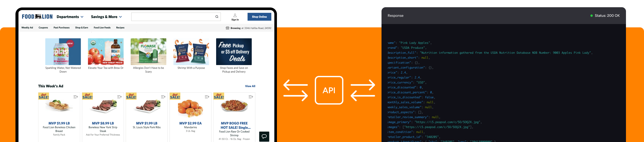Click the Shop Online button
The width and height of the screenshot is (644, 142).
coord(259,17)
